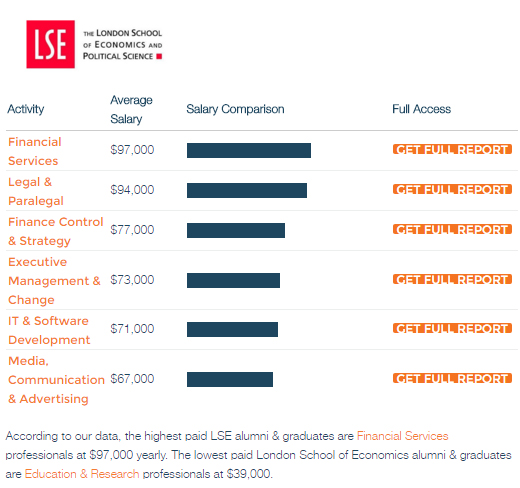Open Finance Control & Strategy link

[x=56, y=231]
